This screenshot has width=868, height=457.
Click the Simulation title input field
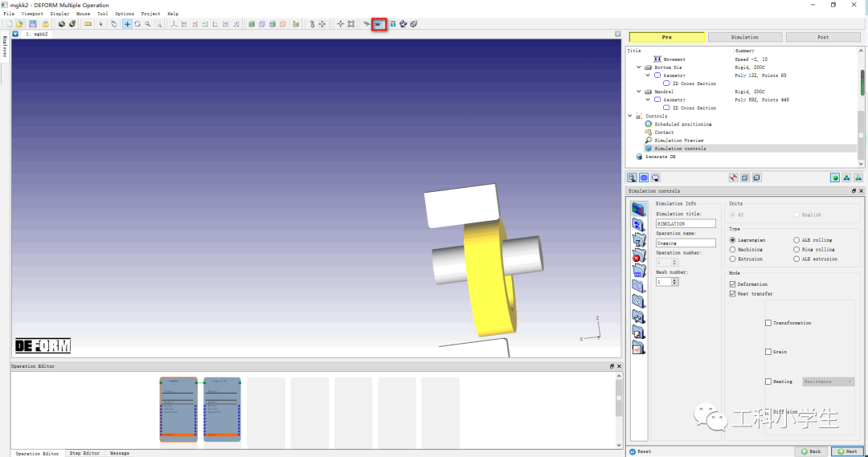pos(686,223)
